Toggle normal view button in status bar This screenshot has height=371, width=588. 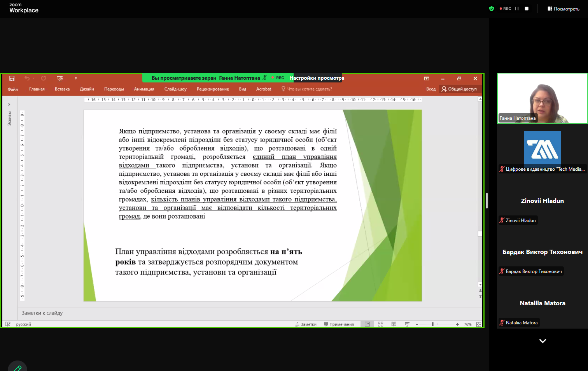[367, 324]
